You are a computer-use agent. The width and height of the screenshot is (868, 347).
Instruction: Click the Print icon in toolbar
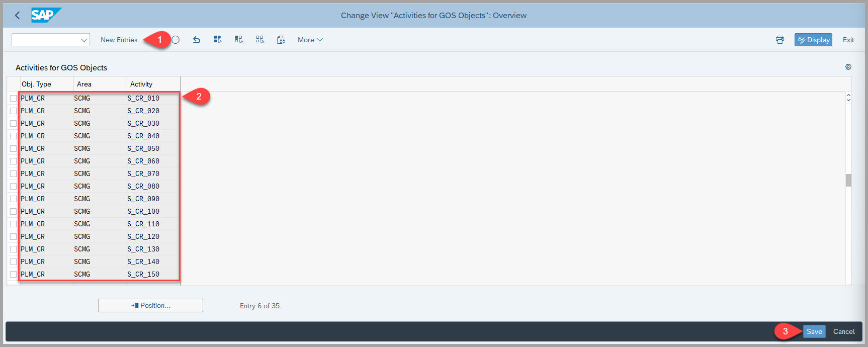[779, 40]
